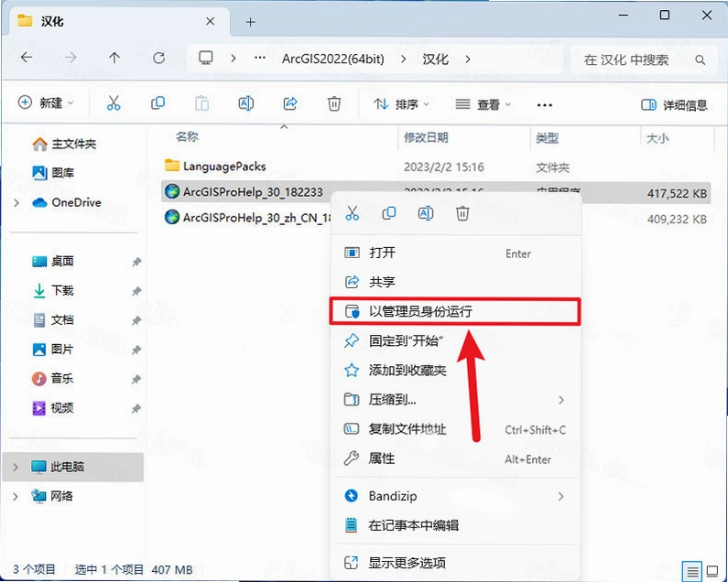The image size is (728, 582).
Task: Open the toolbar's three-dot more options
Action: pos(544,105)
